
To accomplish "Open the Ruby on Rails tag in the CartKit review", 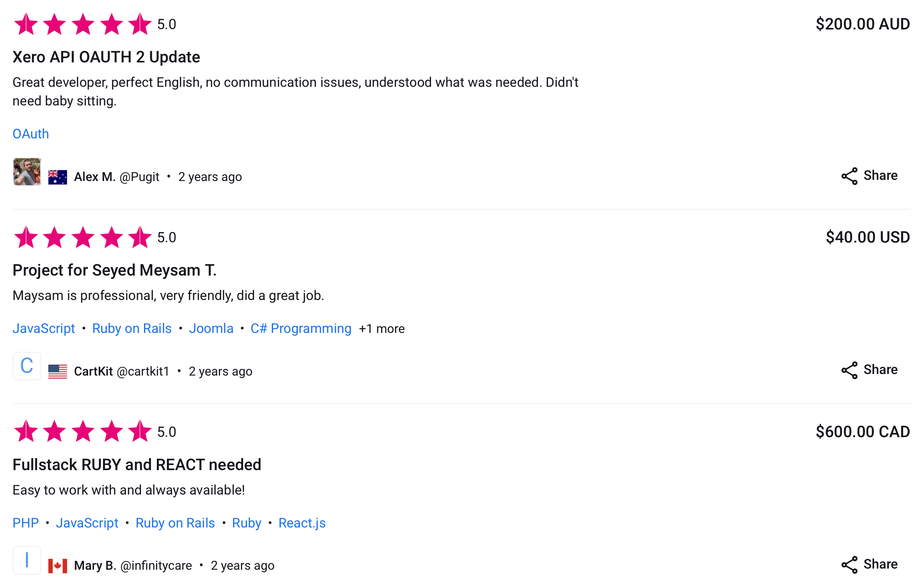I will click(132, 329).
